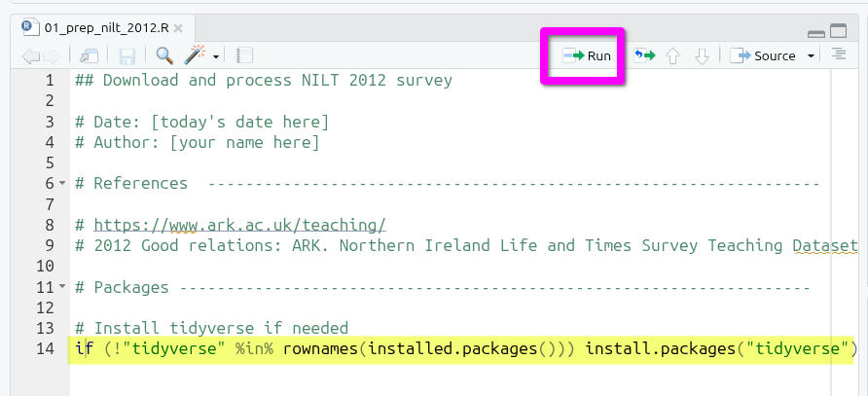Show document outline icon
868x396 pixels.
point(839,54)
